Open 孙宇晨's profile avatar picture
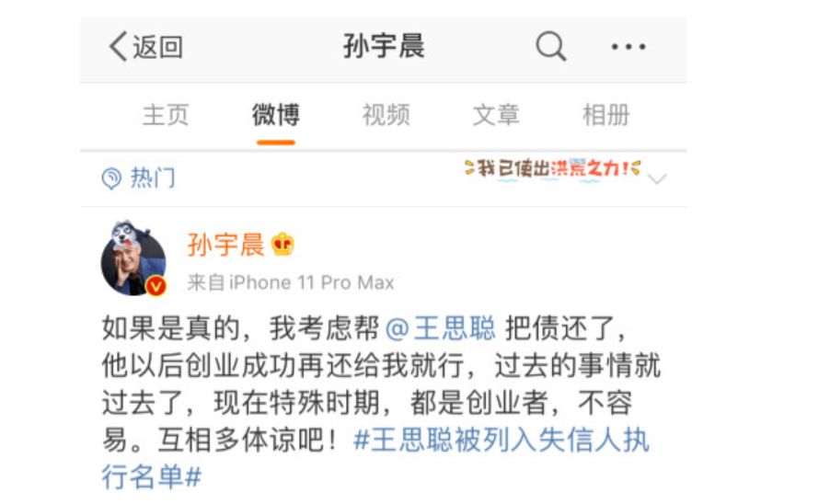Screen dimensions: 830x504 (x=133, y=259)
